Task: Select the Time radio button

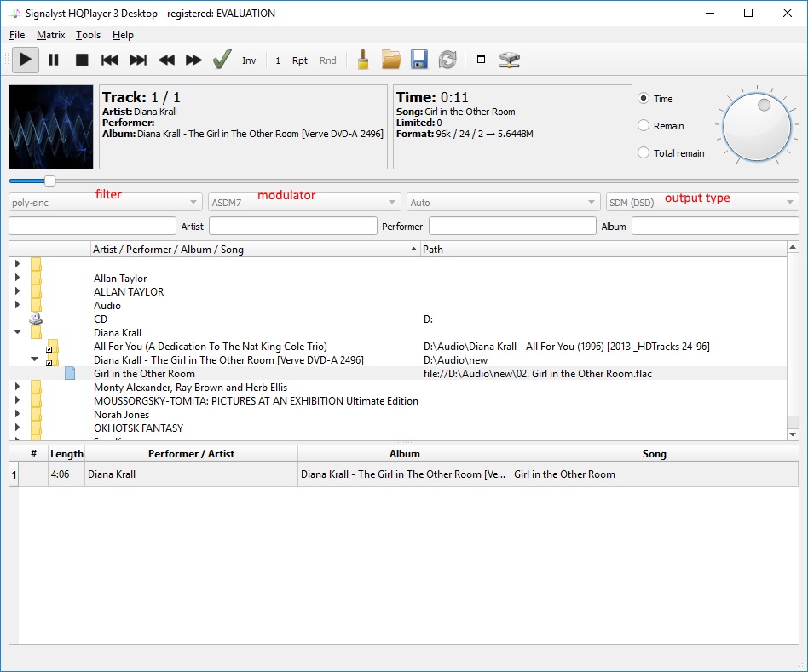Action: (x=644, y=99)
